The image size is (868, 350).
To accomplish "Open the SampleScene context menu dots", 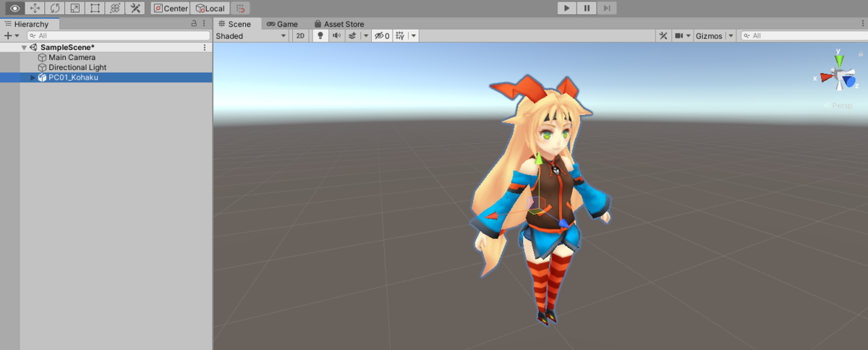I will pos(205,47).
